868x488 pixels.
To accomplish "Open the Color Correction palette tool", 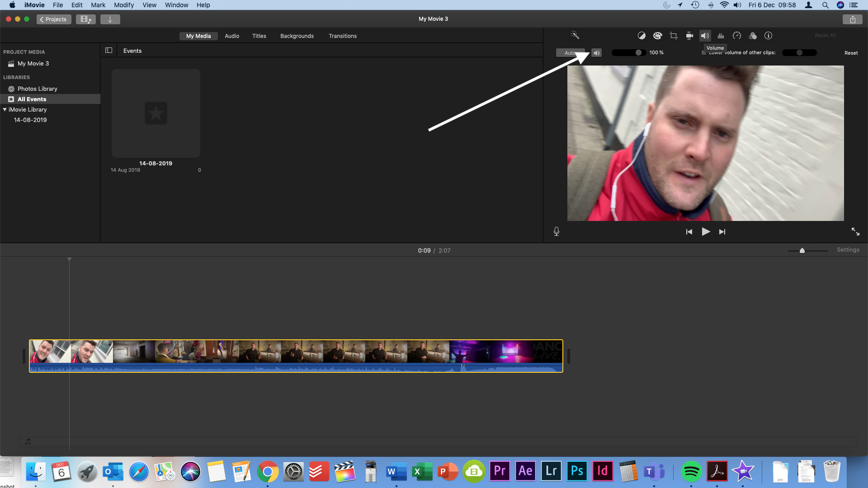I will (657, 36).
